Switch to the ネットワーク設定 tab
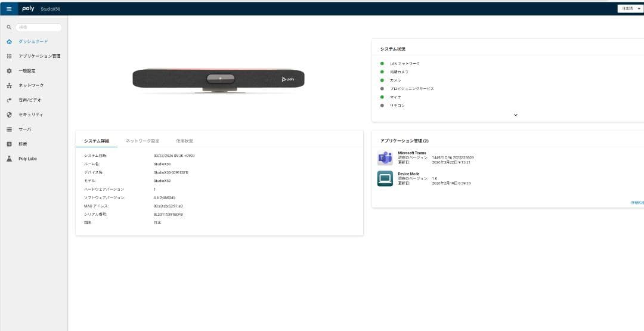 pyautogui.click(x=143, y=141)
